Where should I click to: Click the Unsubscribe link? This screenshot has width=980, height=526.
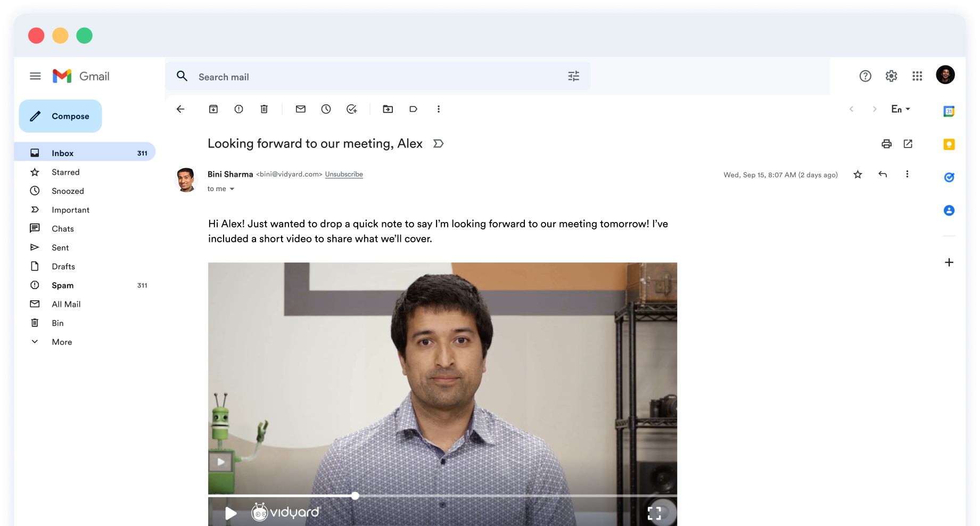point(344,174)
